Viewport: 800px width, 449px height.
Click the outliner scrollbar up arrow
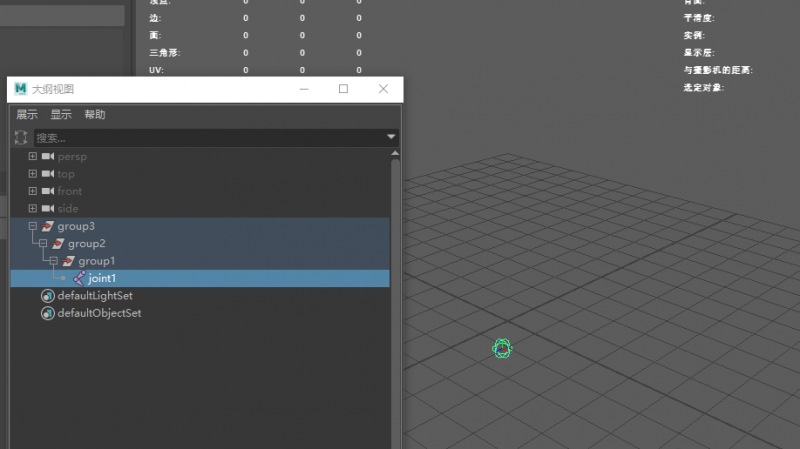click(x=395, y=153)
